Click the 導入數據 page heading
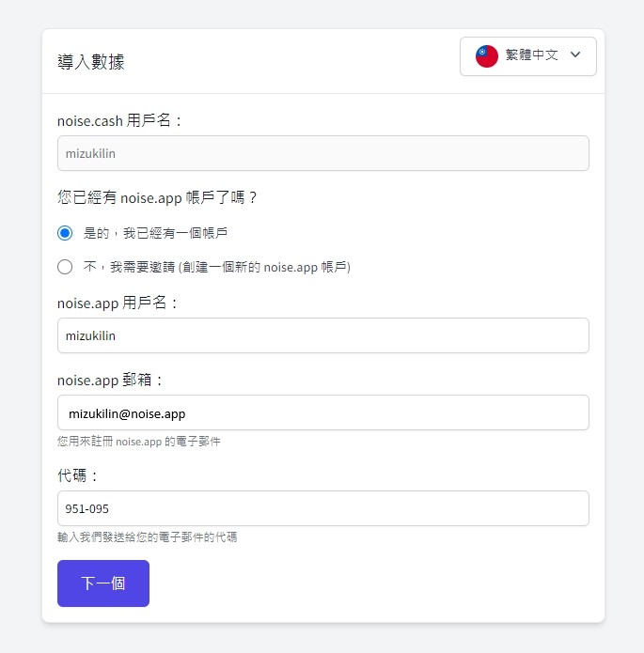644x653 pixels. pos(91,62)
